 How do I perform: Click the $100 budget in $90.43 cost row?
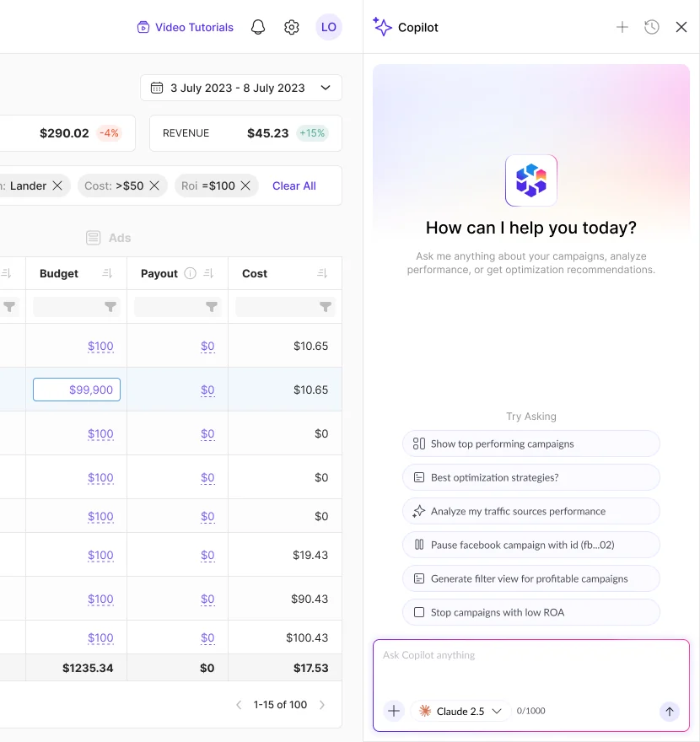100,600
